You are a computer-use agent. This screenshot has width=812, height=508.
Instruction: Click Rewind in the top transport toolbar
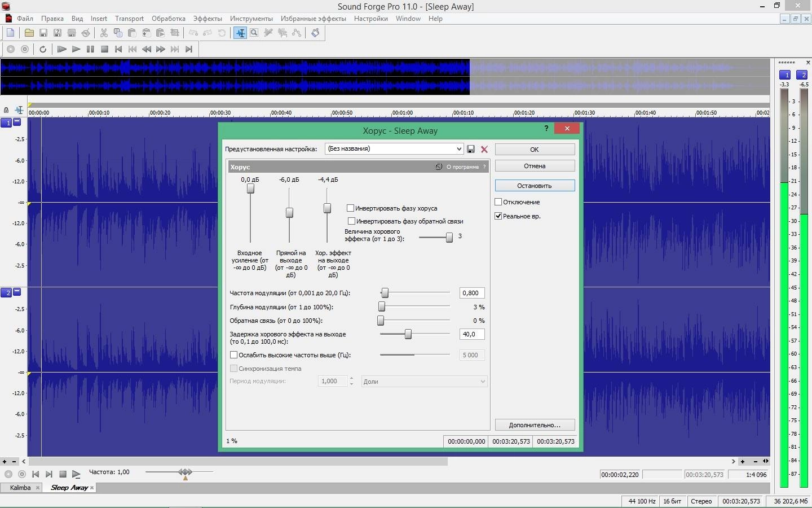147,49
